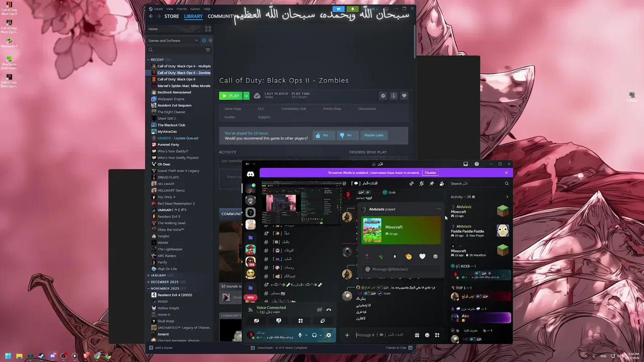Viewport: 644px width, 362px height.
Task: Open more options on Abdulaziz activity card
Action: 438,209
